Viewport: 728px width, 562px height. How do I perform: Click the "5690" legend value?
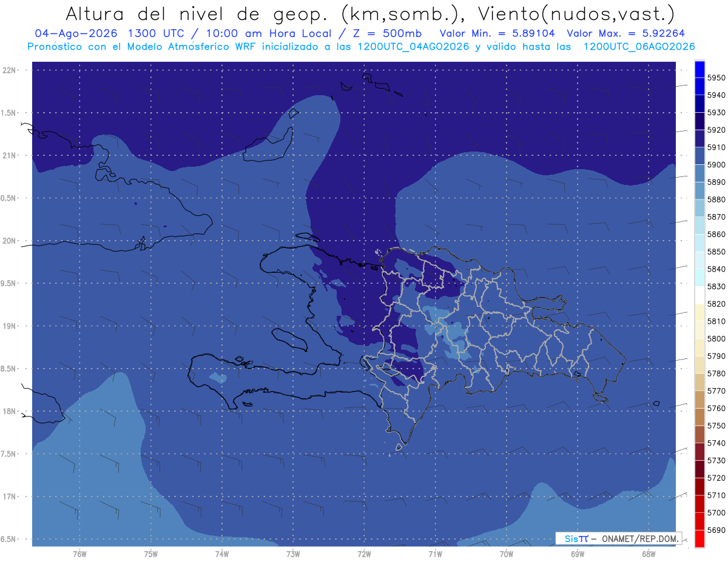716,530
